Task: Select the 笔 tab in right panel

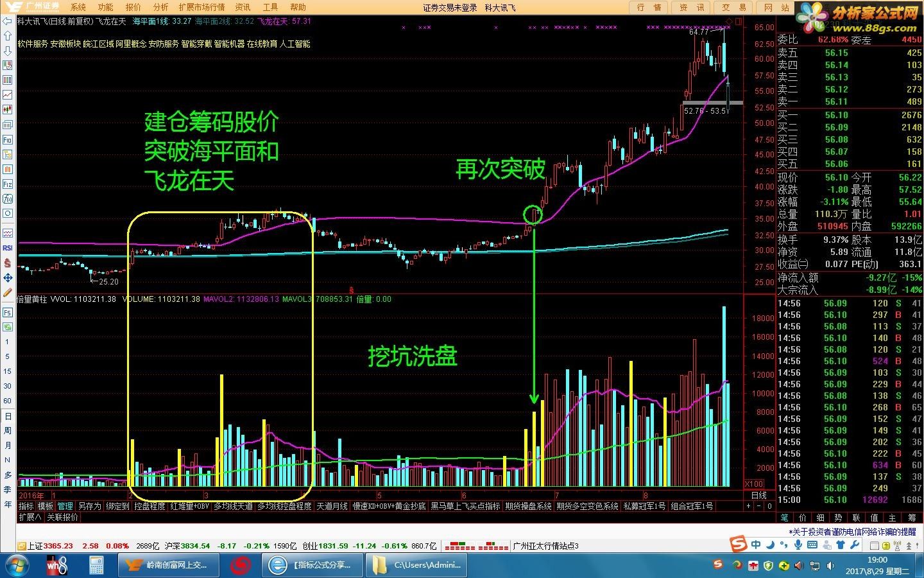Action: [785, 517]
